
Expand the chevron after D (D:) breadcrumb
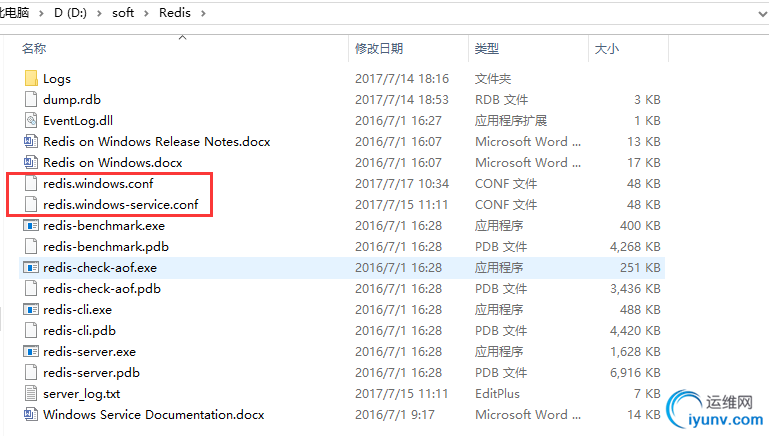[100, 13]
